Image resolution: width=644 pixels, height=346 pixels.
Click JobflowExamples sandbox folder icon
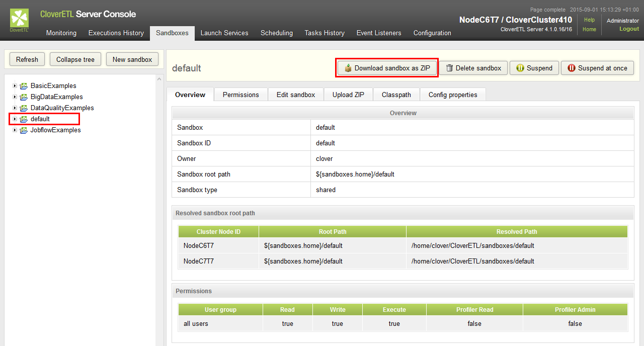[24, 130]
